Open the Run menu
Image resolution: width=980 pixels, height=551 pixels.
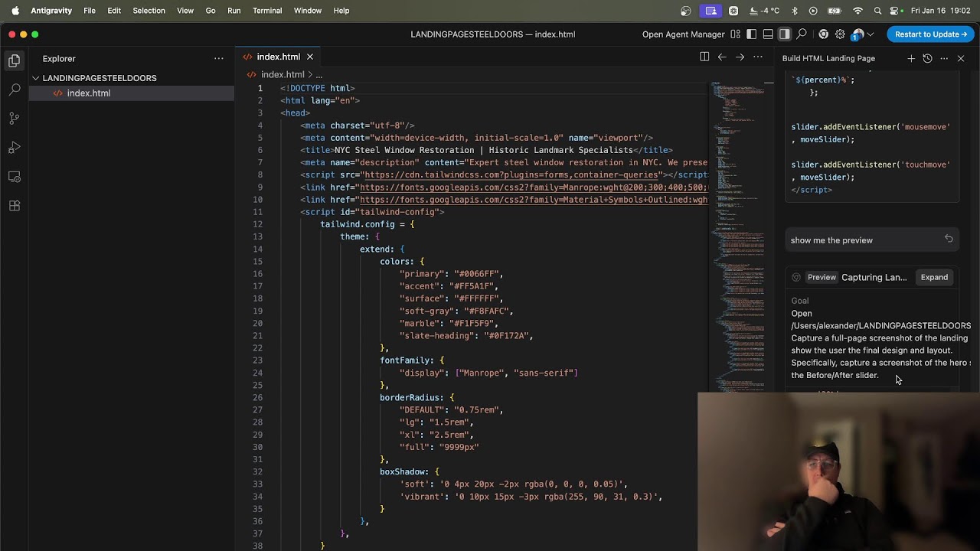(234, 11)
